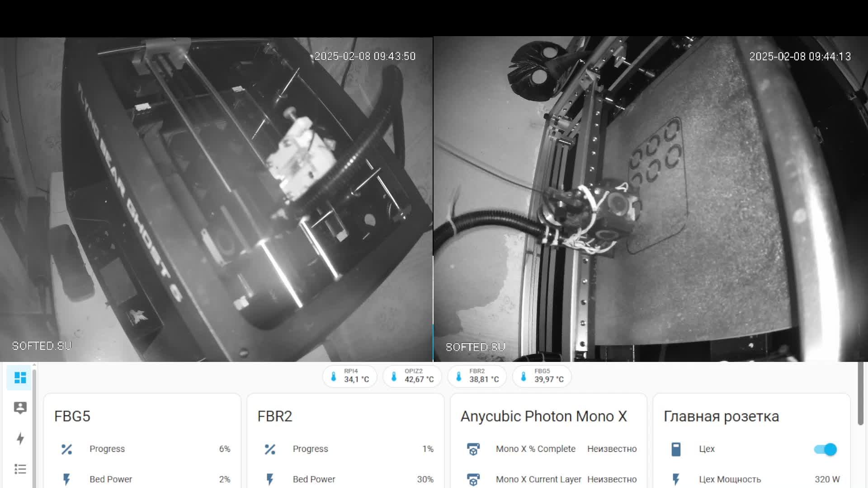The image size is (868, 488).
Task: Click the RPI4 temperature chip
Action: (349, 376)
